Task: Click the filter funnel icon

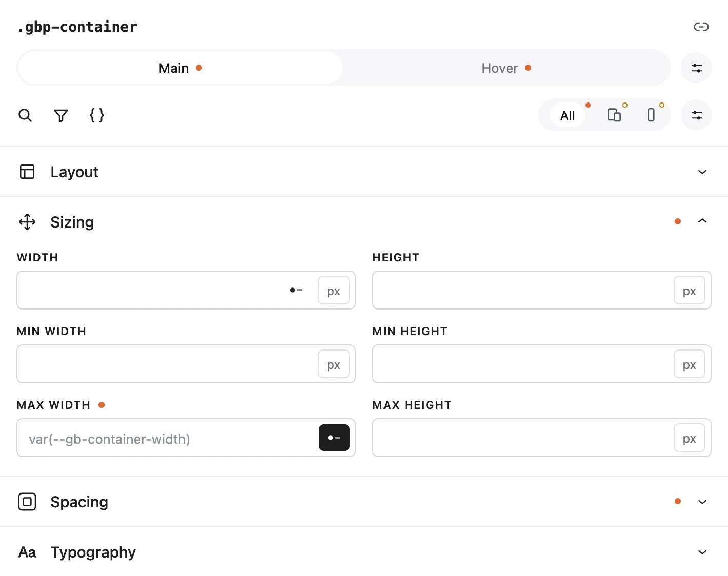Action: pyautogui.click(x=61, y=115)
